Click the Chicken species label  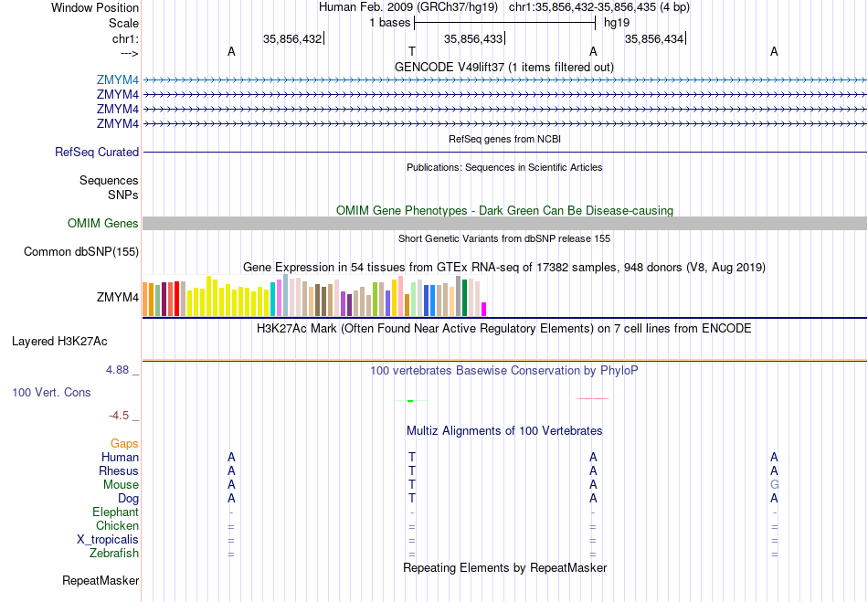click(x=117, y=526)
